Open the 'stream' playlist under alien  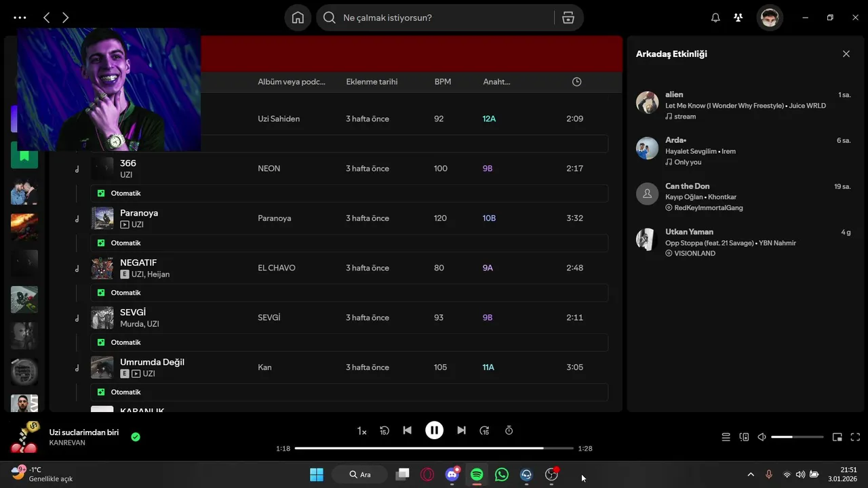click(x=685, y=117)
